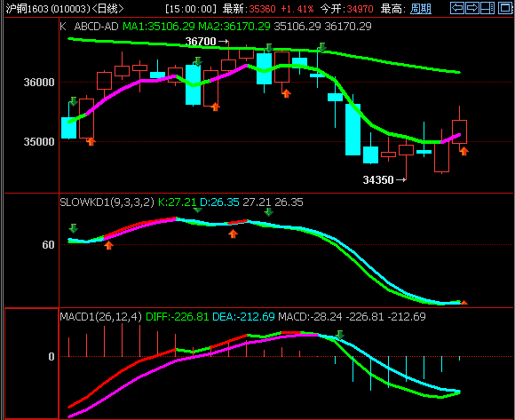Click the green down arrow in MACD panel
The width and height of the screenshot is (515, 420).
(340, 335)
